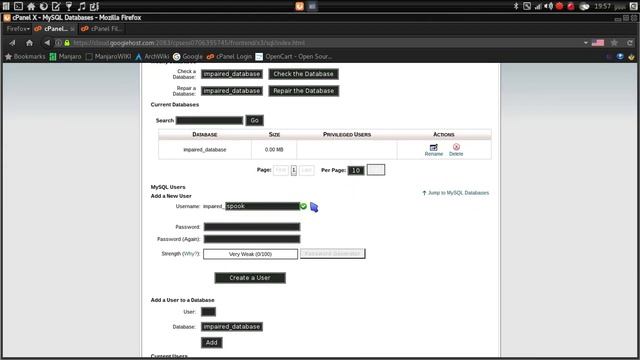
Task: Click the yellow icon at bookmarks bar end
Action: click(631, 56)
